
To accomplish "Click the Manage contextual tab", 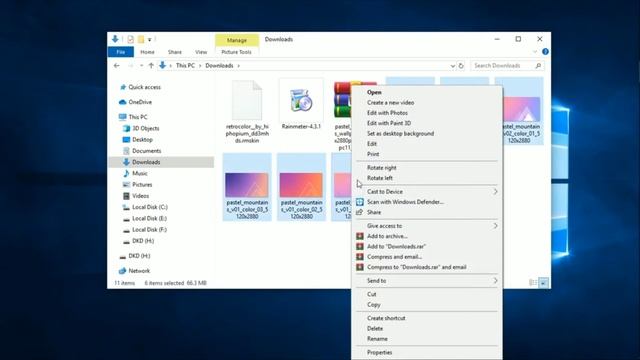I will [x=237, y=40].
